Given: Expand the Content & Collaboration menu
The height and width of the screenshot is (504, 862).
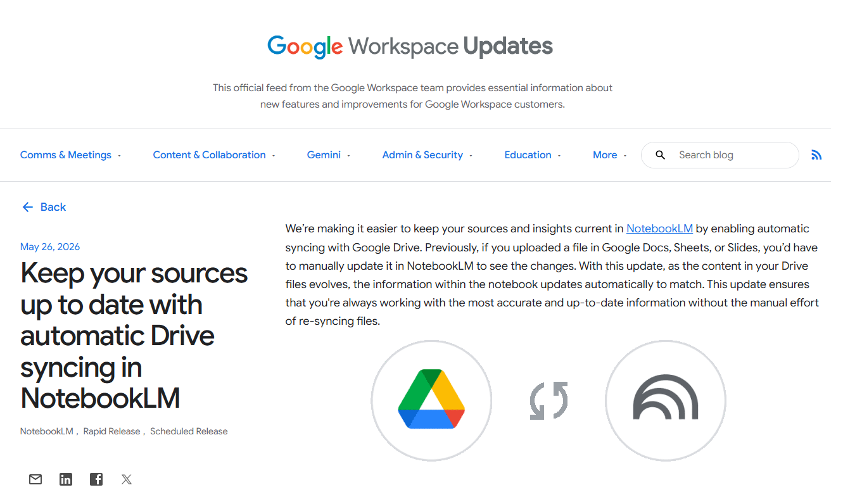Looking at the screenshot, I should point(214,155).
